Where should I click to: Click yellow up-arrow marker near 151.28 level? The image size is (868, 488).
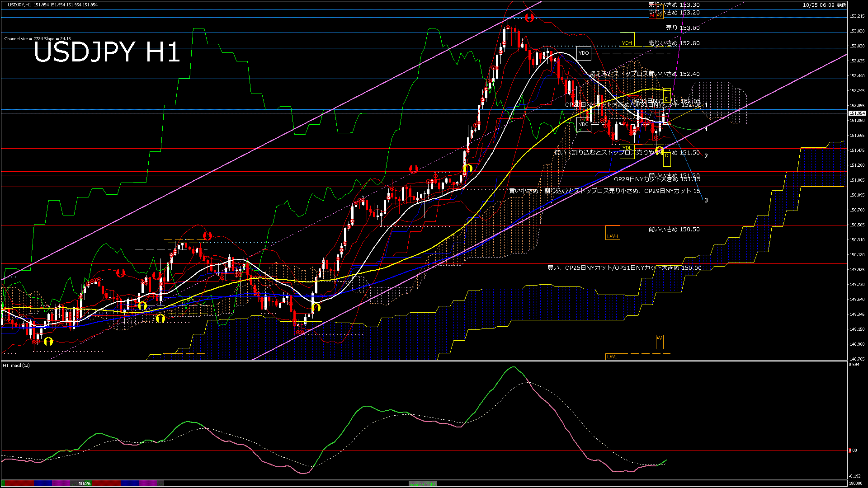(x=467, y=169)
